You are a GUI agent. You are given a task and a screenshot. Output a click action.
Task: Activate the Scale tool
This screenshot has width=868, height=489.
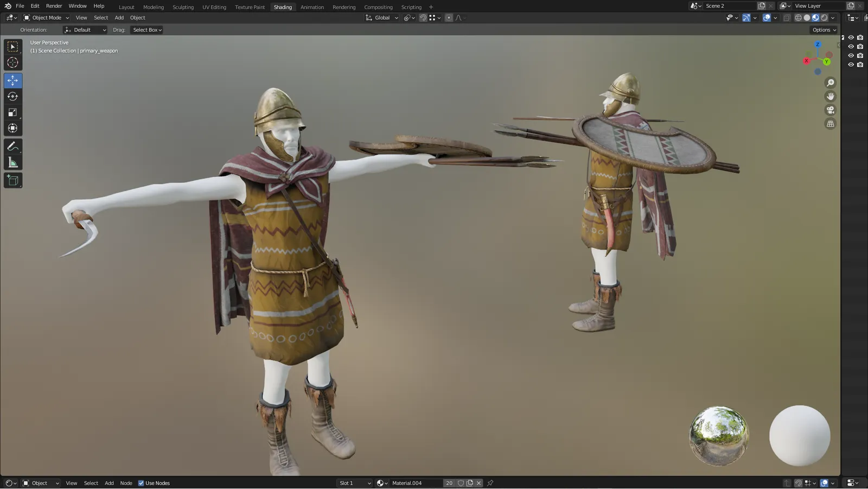(12, 112)
